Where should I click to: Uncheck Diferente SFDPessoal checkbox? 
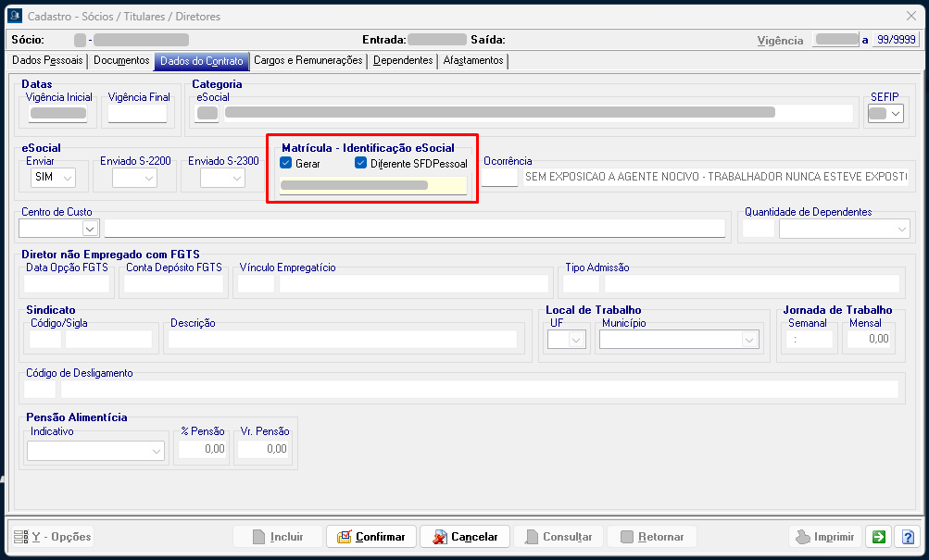(x=361, y=163)
